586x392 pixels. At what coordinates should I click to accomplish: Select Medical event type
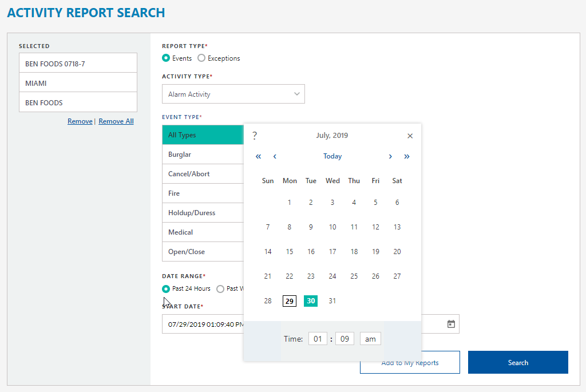coord(203,232)
